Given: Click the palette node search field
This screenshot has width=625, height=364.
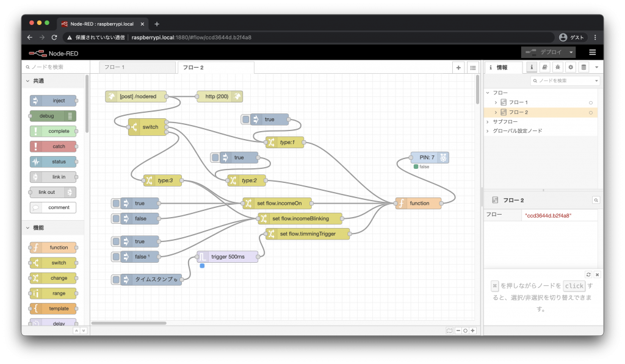Looking at the screenshot, I should (x=55, y=67).
